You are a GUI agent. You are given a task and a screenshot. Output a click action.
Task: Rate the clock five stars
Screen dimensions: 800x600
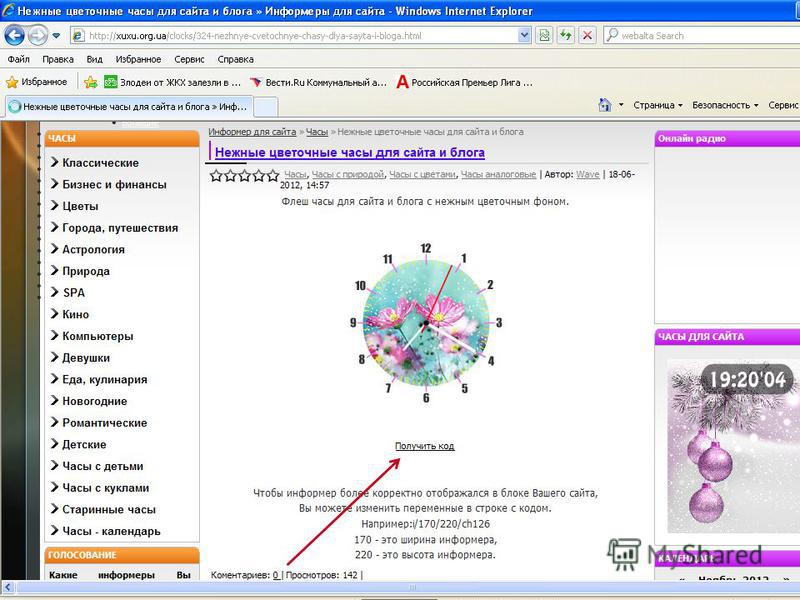coord(273,176)
